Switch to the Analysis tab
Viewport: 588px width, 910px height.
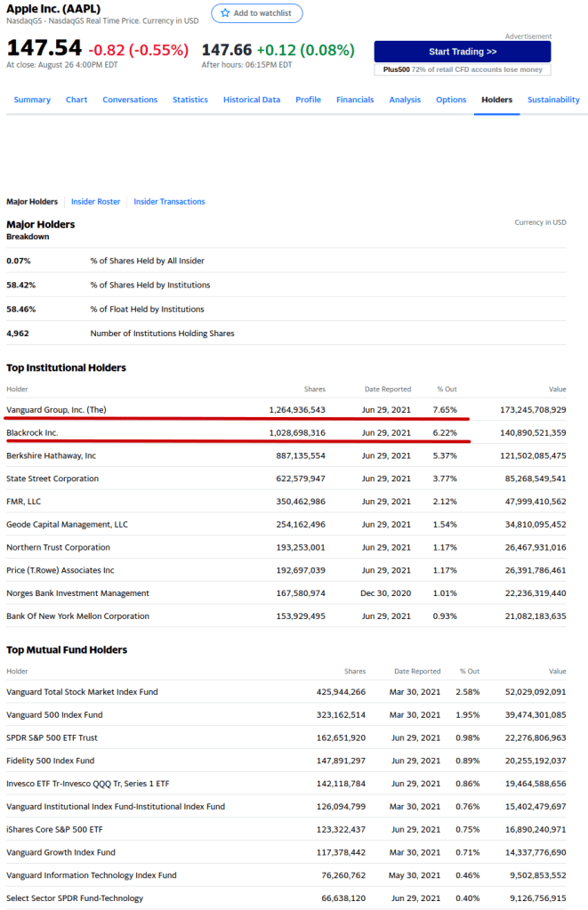tap(405, 100)
